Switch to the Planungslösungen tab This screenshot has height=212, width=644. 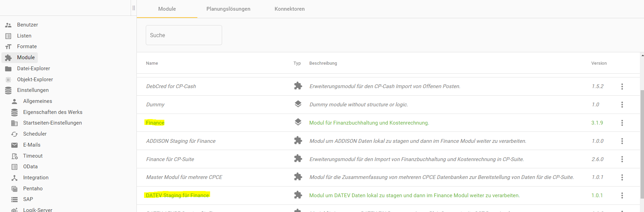tap(228, 9)
